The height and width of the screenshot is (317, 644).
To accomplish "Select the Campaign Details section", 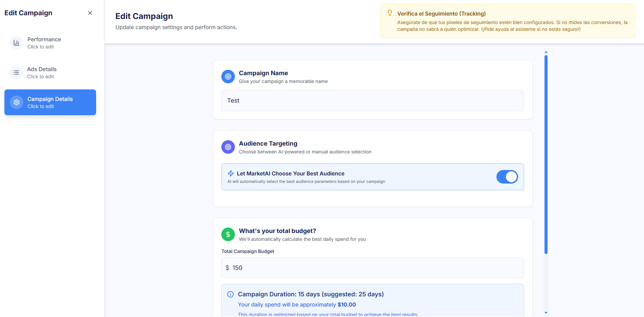I will click(50, 102).
